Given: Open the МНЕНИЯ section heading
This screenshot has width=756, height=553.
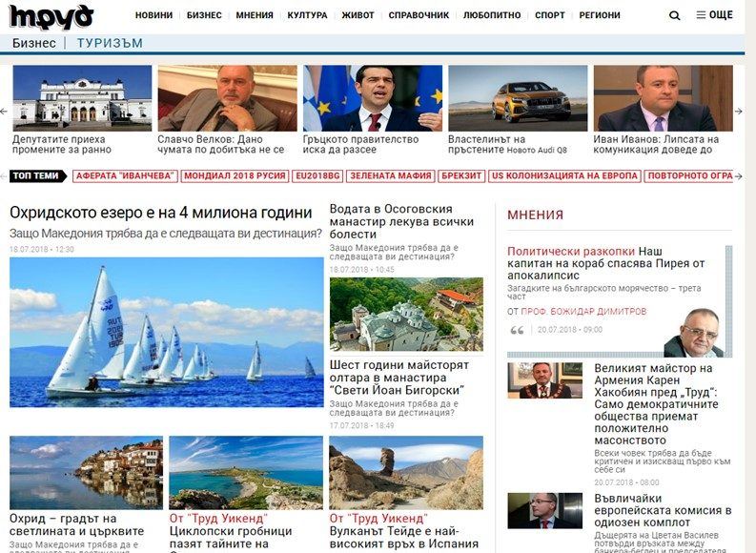Looking at the screenshot, I should [x=535, y=215].
